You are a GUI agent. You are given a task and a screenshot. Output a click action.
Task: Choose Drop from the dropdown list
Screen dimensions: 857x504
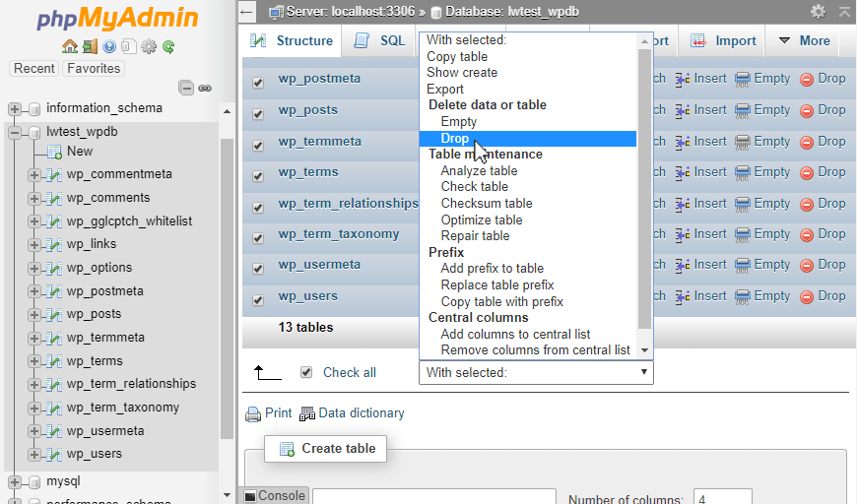click(528, 139)
